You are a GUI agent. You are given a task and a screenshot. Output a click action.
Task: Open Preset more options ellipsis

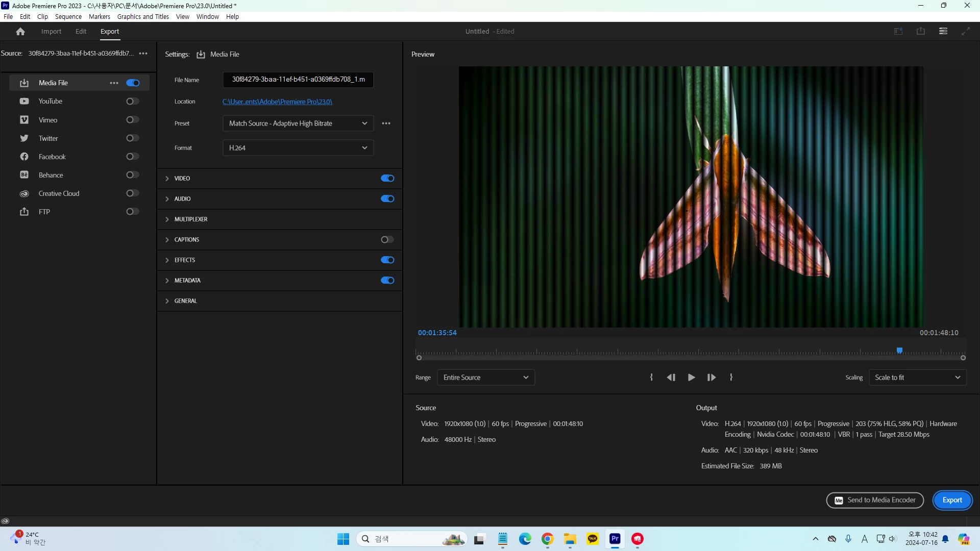386,123
